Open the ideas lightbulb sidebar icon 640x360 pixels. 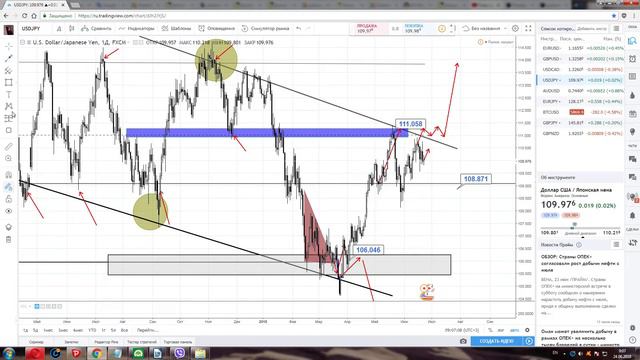tap(632, 131)
